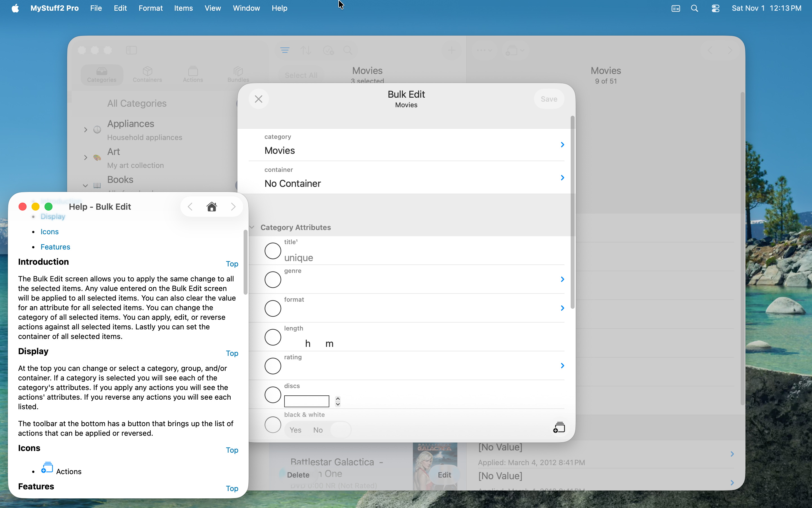
Task: Open the Display link in Help contents
Action: click(x=53, y=216)
